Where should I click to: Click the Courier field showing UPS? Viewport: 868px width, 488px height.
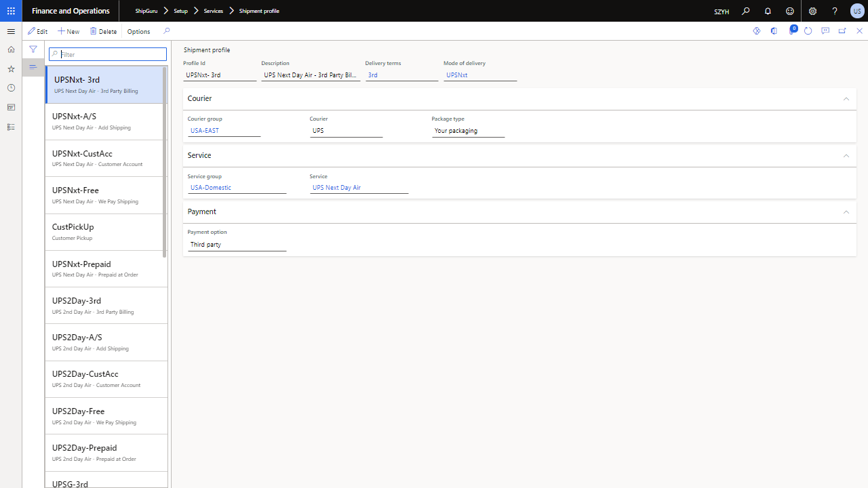tap(347, 131)
